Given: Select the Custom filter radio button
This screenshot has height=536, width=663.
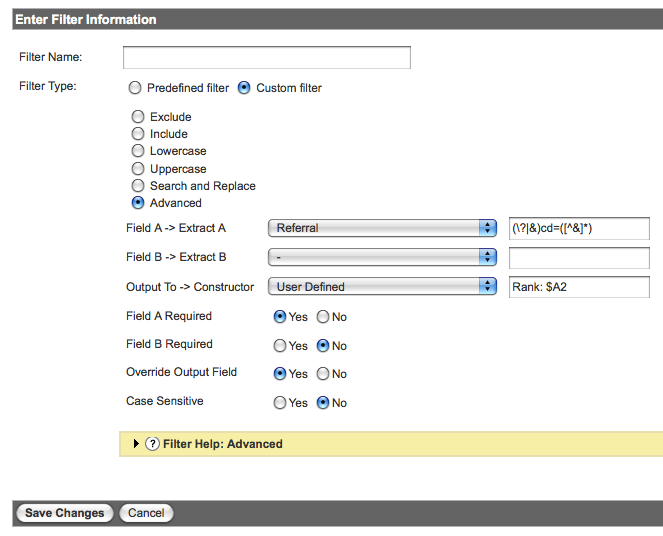Looking at the screenshot, I should tap(244, 88).
